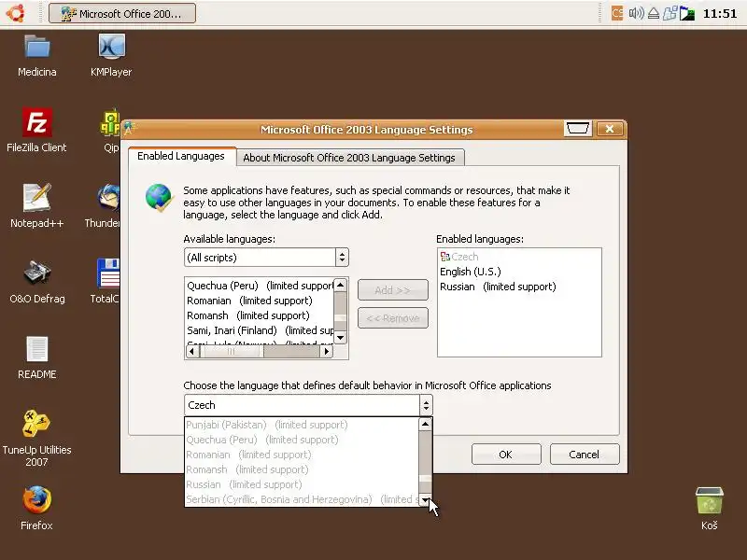The image size is (747, 560).
Task: Launch TuneUp Utilities 2007 icon
Action: tap(36, 424)
